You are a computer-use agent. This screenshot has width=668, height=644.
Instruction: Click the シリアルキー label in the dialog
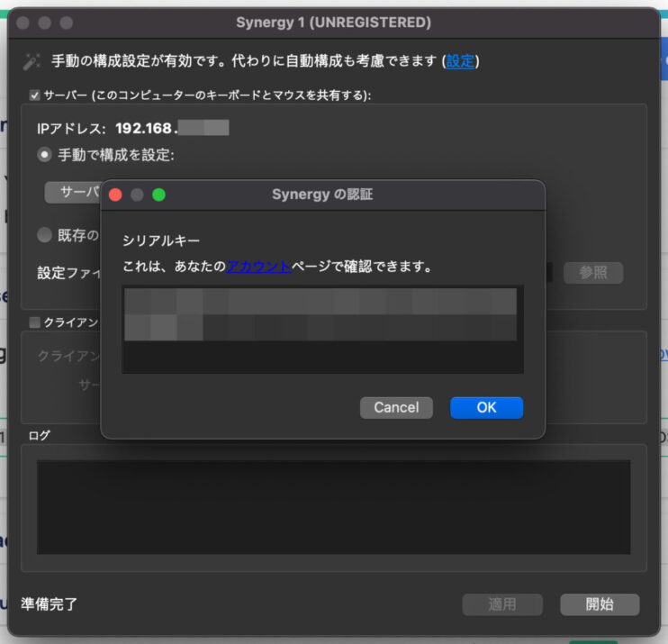pyautogui.click(x=161, y=240)
